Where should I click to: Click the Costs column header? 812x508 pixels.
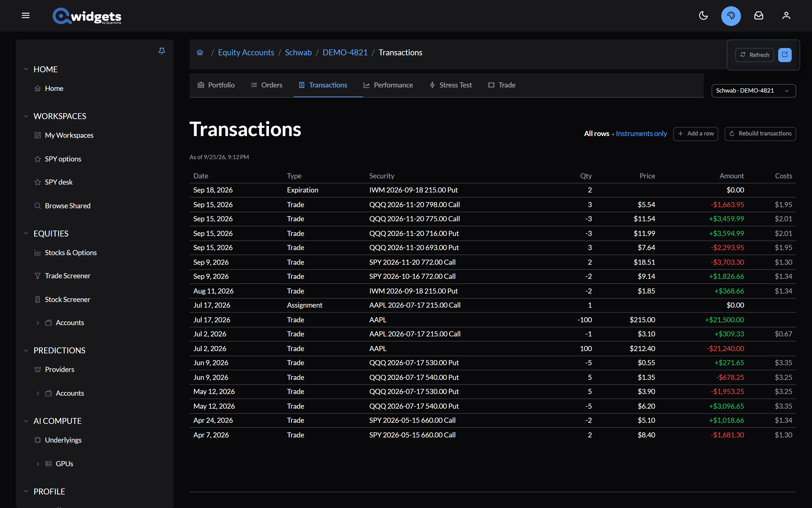pyautogui.click(x=784, y=176)
